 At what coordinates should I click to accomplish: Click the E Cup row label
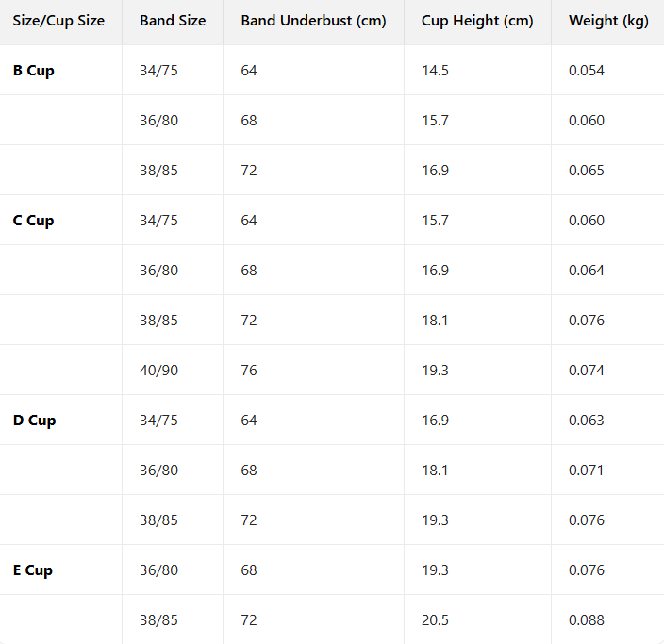pyautogui.click(x=33, y=570)
